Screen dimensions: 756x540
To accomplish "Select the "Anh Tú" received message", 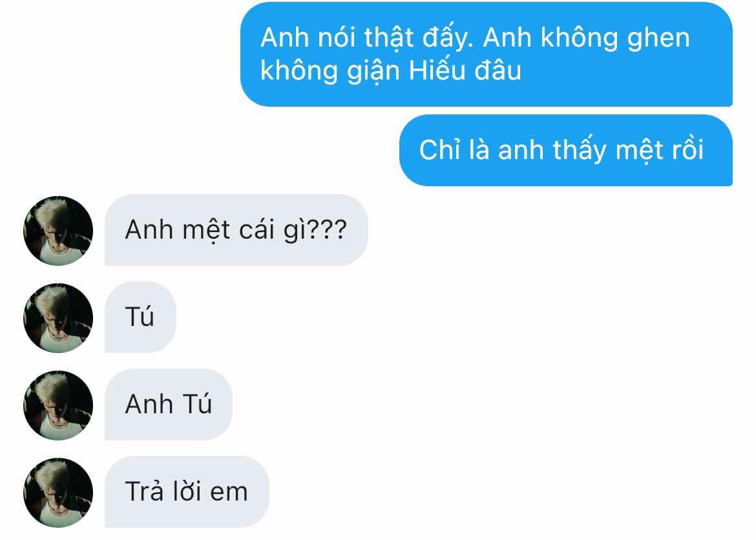I will click(168, 404).
